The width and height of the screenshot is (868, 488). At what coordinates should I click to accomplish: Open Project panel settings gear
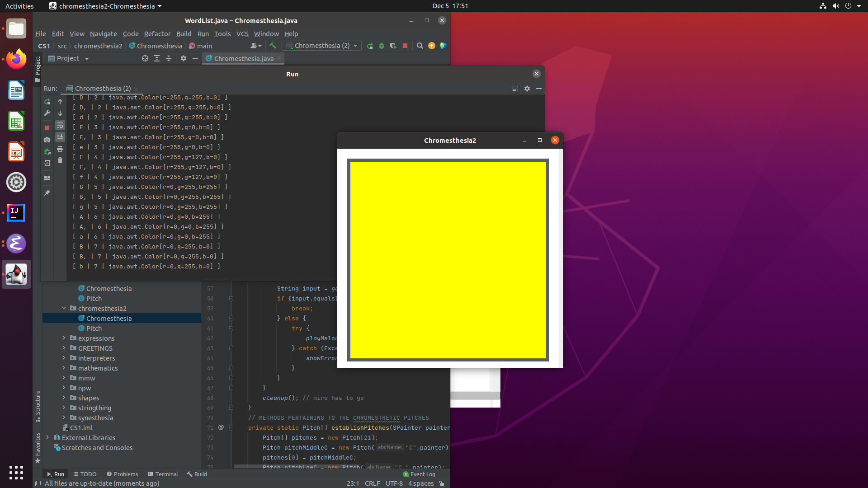point(184,58)
